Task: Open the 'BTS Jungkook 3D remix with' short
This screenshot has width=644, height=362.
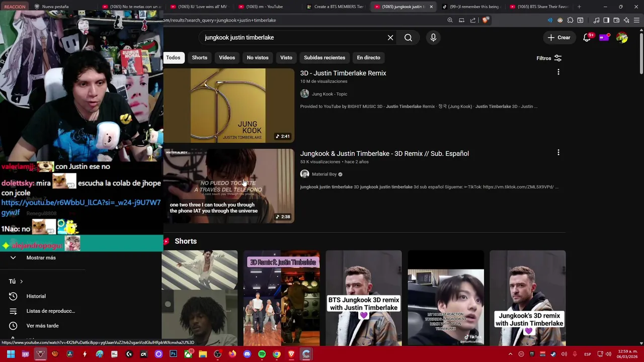Action: [x=363, y=299]
